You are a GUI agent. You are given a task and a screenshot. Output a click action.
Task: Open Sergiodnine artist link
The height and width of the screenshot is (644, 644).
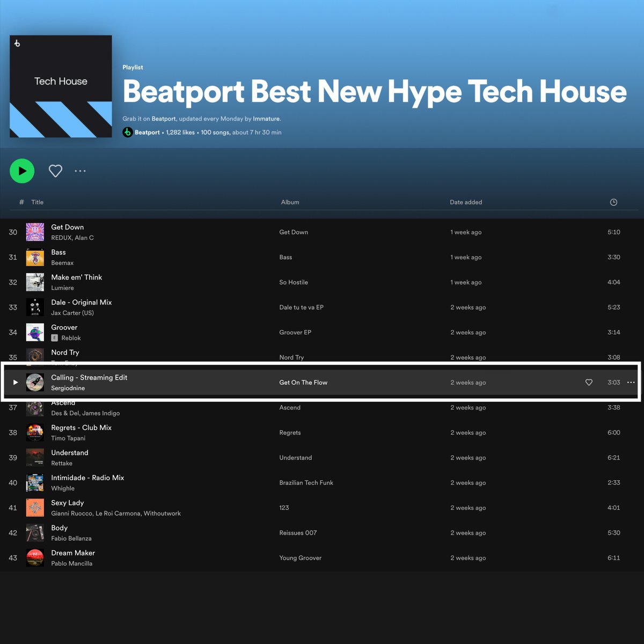coord(68,388)
